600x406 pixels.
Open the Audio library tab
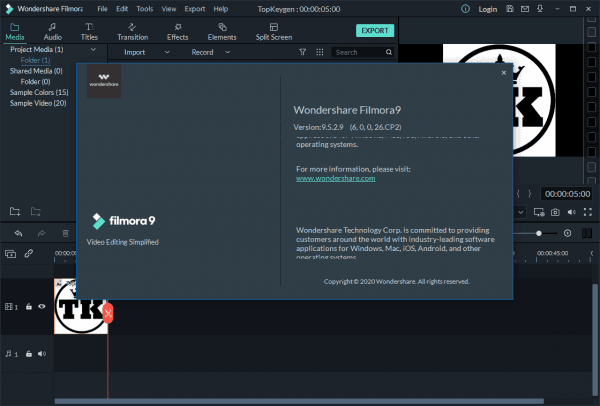[x=52, y=30]
